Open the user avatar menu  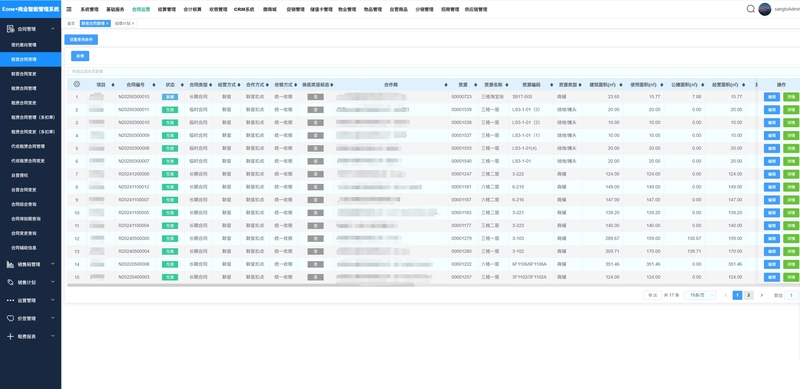click(764, 9)
